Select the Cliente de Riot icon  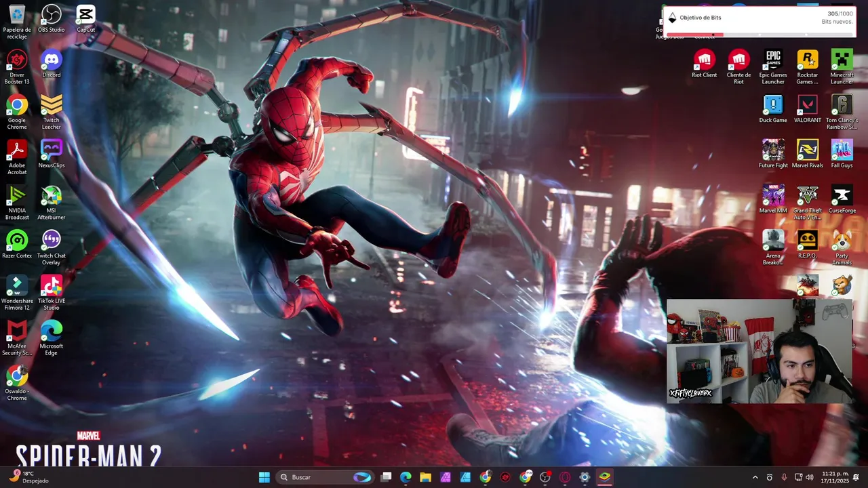[738, 66]
